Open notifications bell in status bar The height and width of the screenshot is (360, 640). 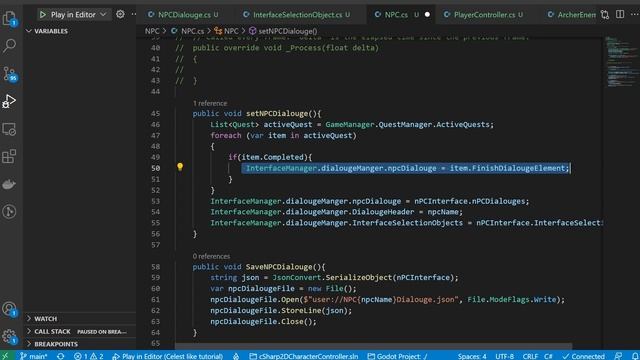(635, 356)
